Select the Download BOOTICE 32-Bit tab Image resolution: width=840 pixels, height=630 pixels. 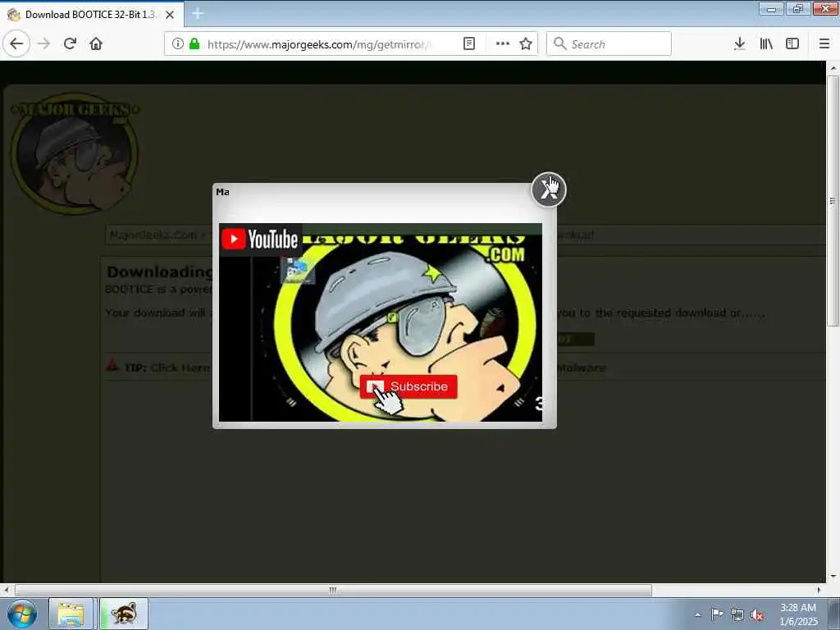point(90,15)
